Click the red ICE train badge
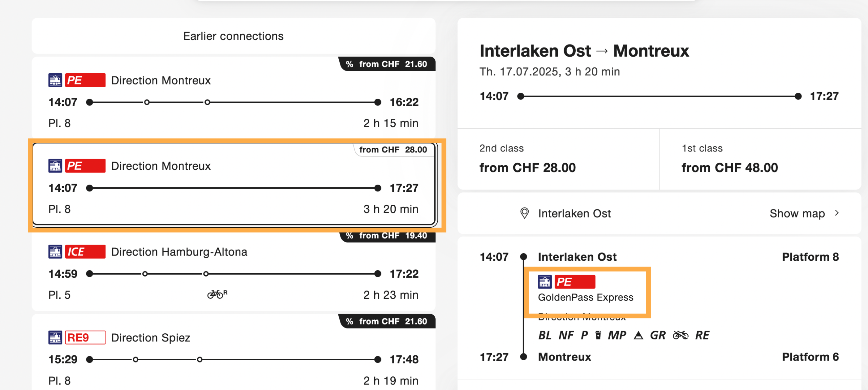Image resolution: width=868 pixels, height=390 pixels. coord(85,252)
